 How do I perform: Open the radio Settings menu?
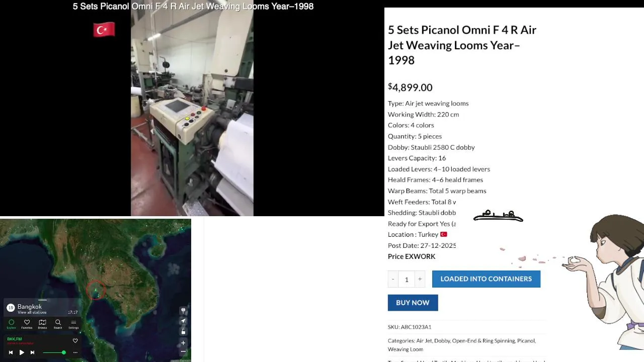coord(73,324)
